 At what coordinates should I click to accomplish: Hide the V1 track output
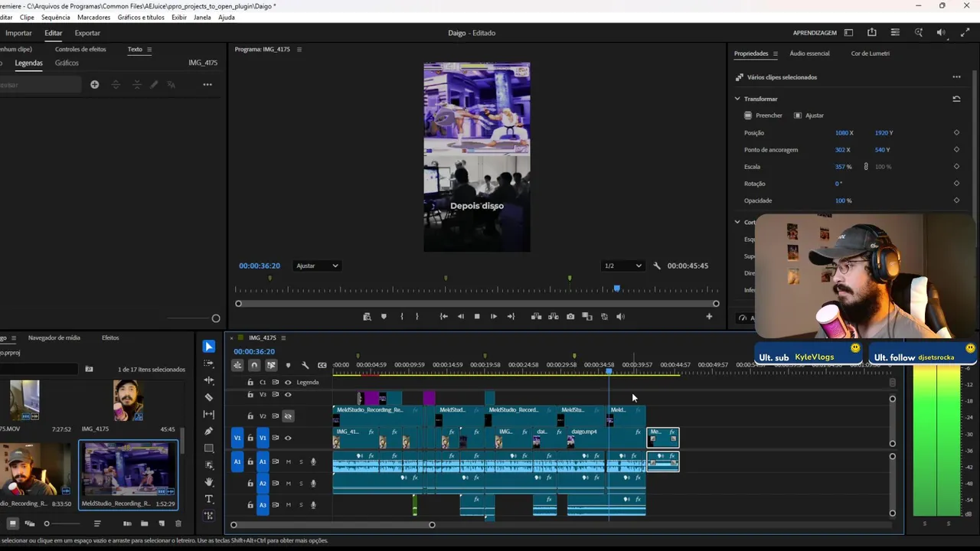click(288, 438)
